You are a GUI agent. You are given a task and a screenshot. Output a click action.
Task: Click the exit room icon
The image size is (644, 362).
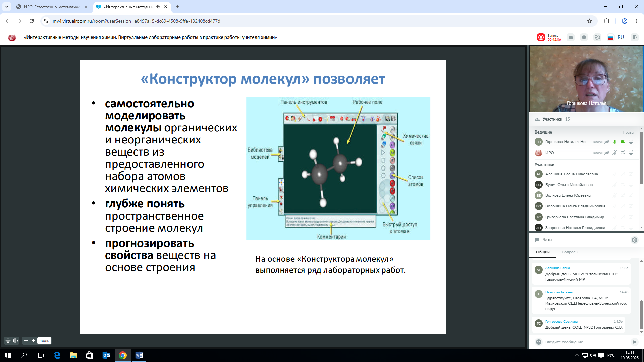[x=635, y=37]
